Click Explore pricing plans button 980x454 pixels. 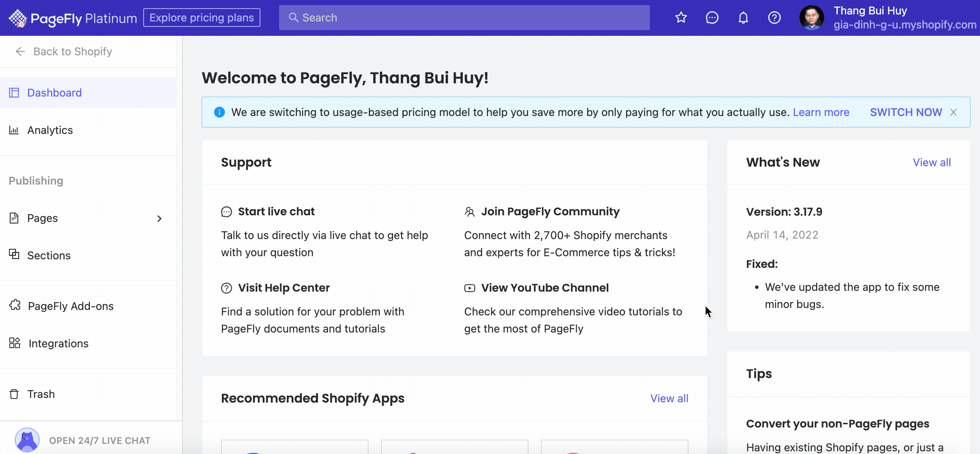coord(202,18)
